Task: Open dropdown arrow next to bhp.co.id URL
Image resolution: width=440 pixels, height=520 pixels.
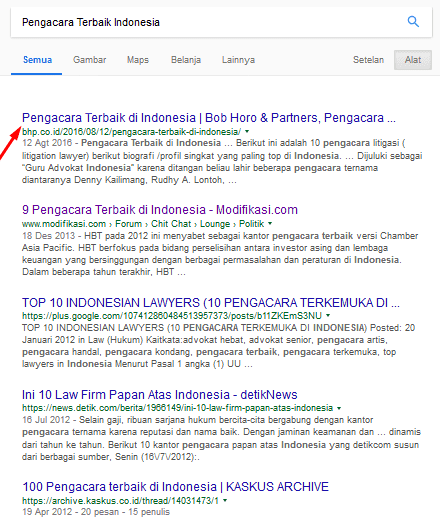Action: [x=247, y=132]
